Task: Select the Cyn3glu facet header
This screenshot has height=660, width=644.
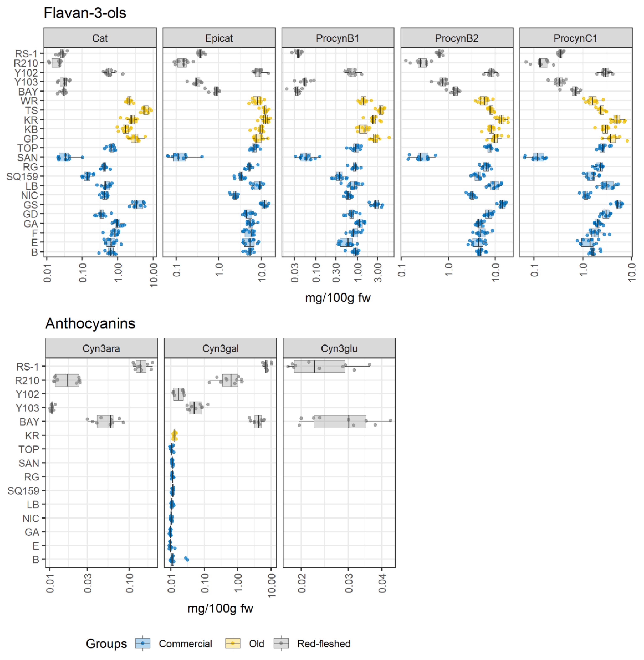Action: click(x=339, y=348)
